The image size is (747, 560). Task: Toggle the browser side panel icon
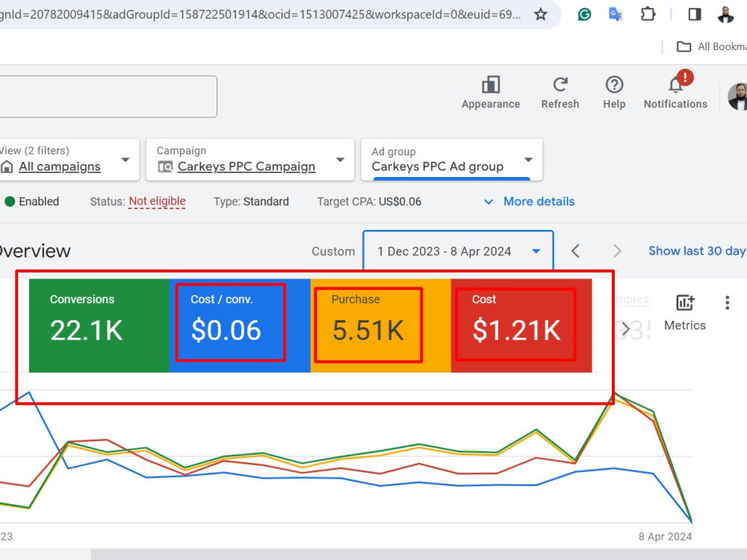[695, 14]
